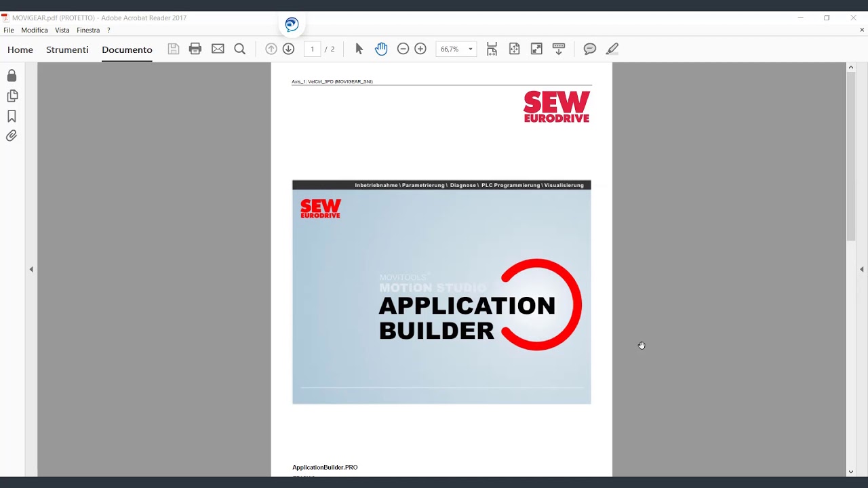Image resolution: width=868 pixels, height=488 pixels.
Task: Open zoom level dropdown 66,7%
Action: coord(456,49)
